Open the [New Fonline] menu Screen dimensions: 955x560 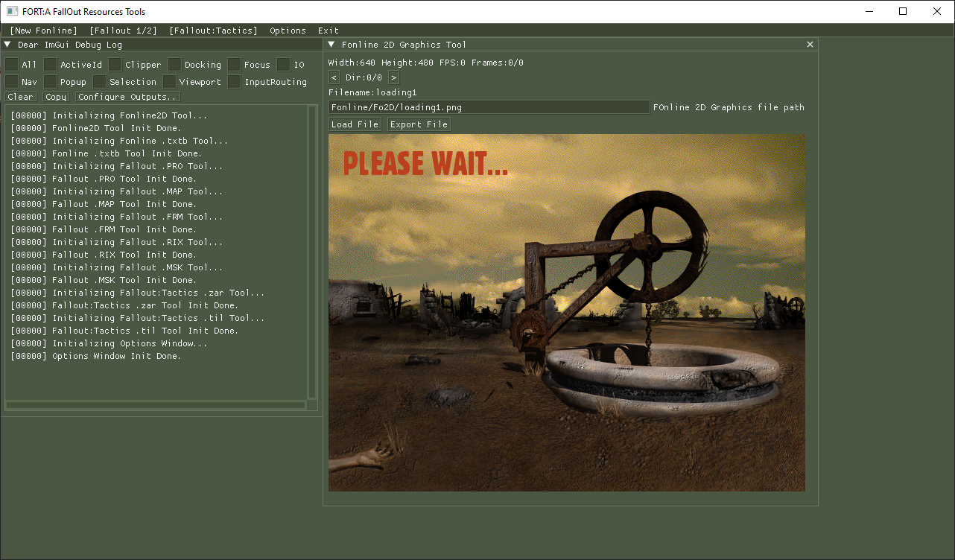43,31
